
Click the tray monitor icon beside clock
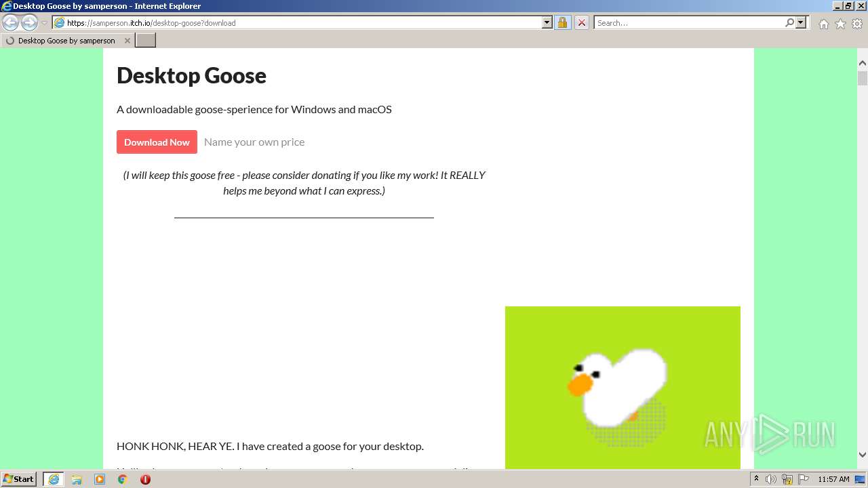(x=859, y=479)
